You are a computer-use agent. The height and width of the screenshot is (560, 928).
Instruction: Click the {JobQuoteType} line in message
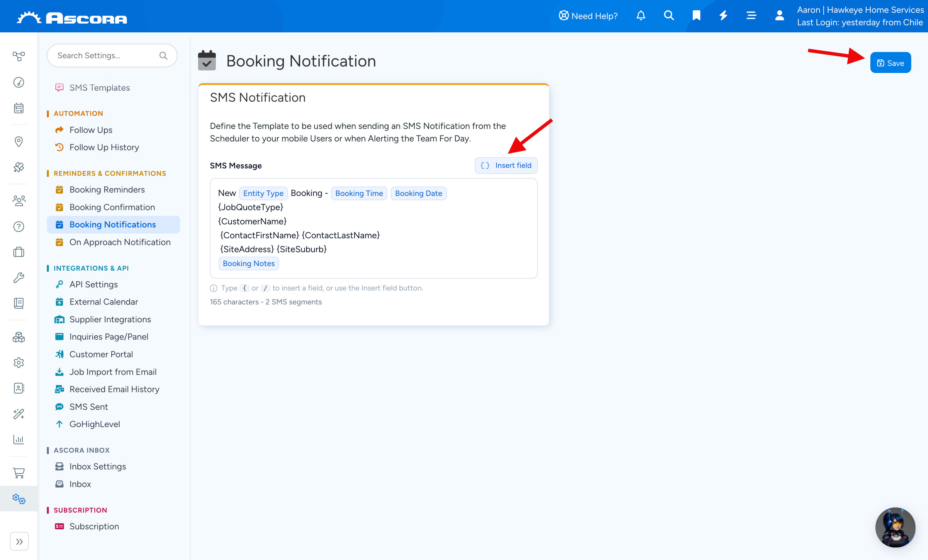click(250, 207)
